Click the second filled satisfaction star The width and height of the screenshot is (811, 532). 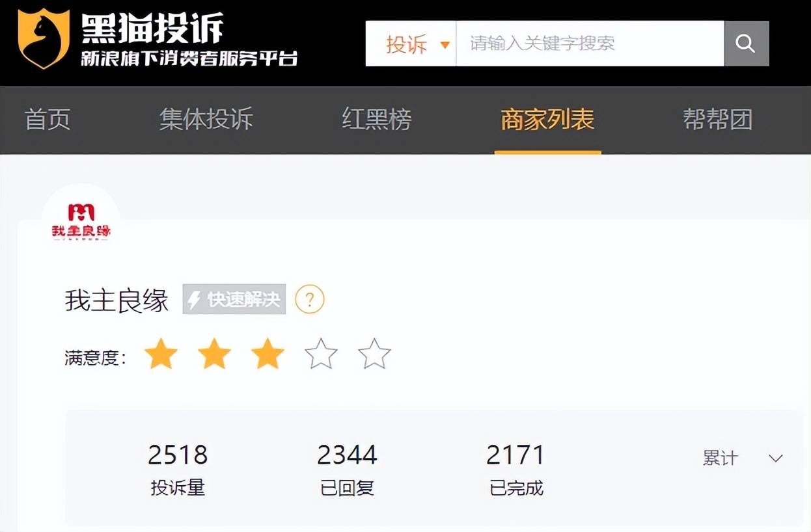214,354
